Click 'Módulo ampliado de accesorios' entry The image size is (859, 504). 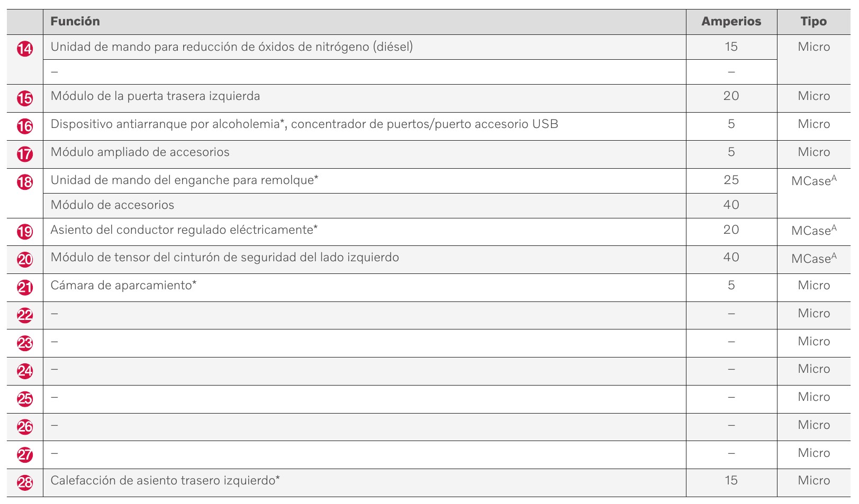(140, 152)
